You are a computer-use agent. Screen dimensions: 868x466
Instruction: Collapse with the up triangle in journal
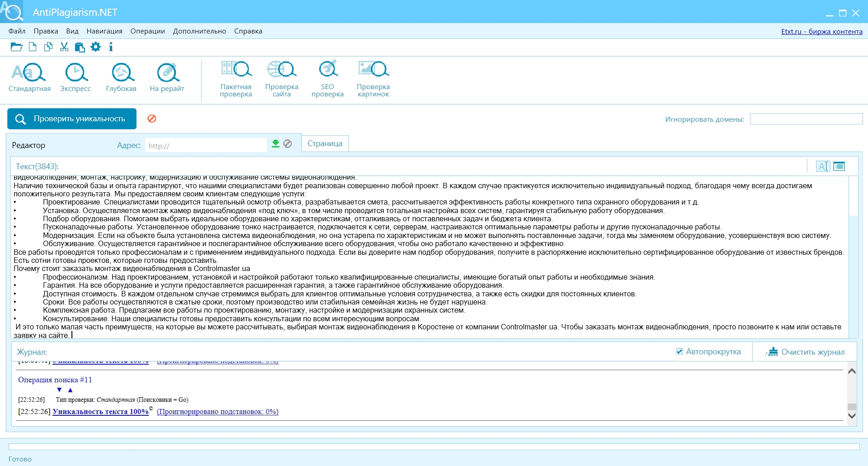coord(70,390)
